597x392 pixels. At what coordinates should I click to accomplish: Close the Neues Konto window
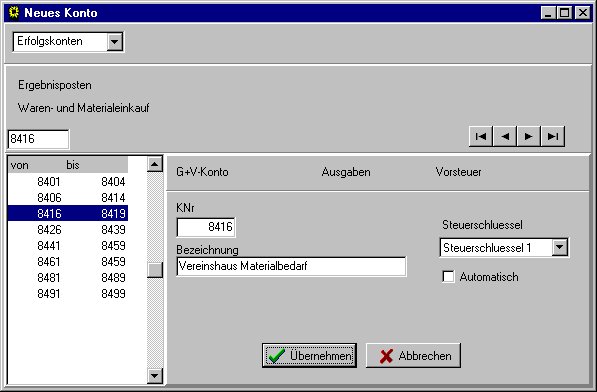583,13
